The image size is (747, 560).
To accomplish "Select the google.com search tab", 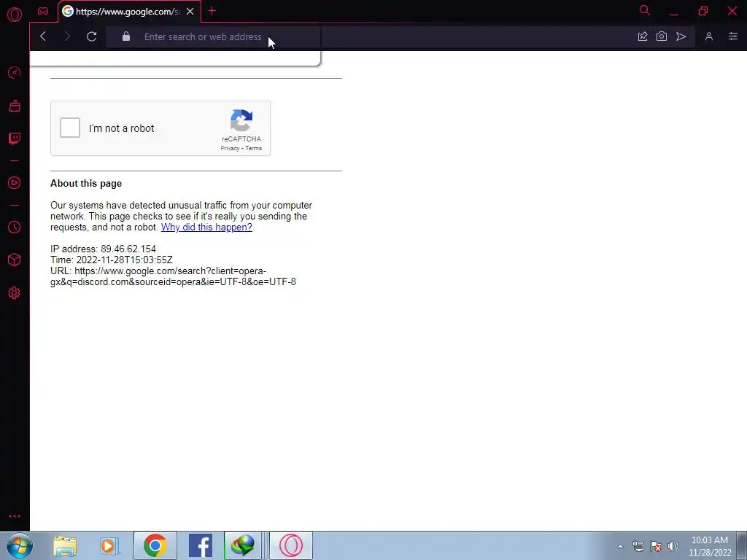I will (x=128, y=12).
